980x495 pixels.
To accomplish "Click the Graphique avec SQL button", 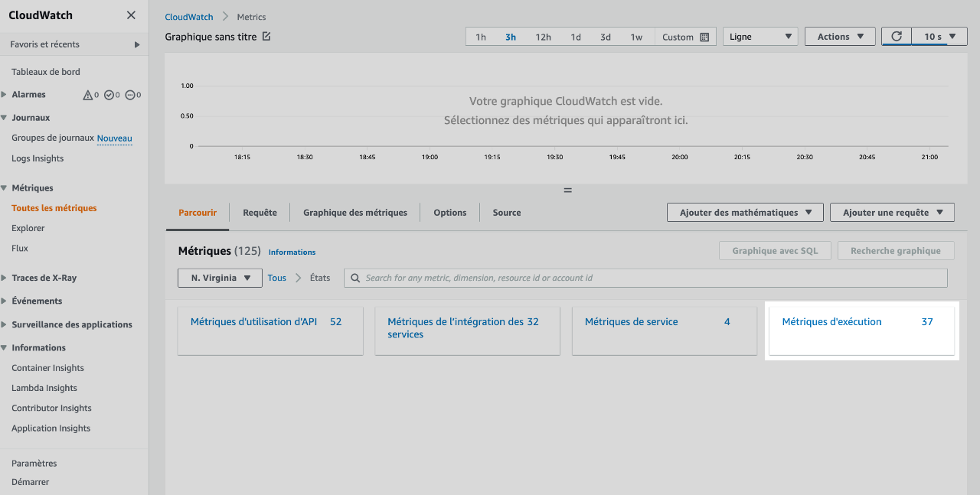I will pyautogui.click(x=775, y=251).
